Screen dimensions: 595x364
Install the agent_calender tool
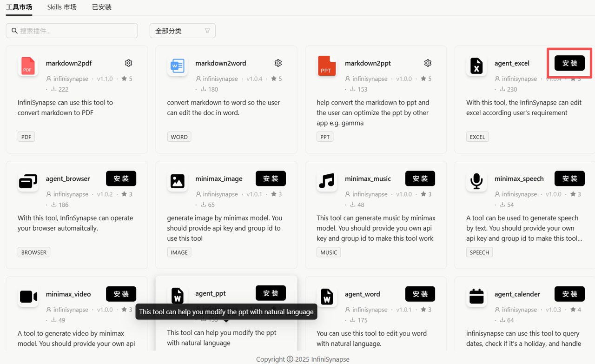tap(569, 294)
